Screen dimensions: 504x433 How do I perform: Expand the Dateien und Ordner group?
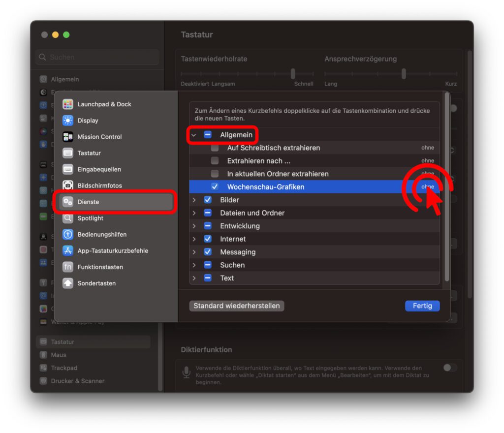[x=194, y=213]
